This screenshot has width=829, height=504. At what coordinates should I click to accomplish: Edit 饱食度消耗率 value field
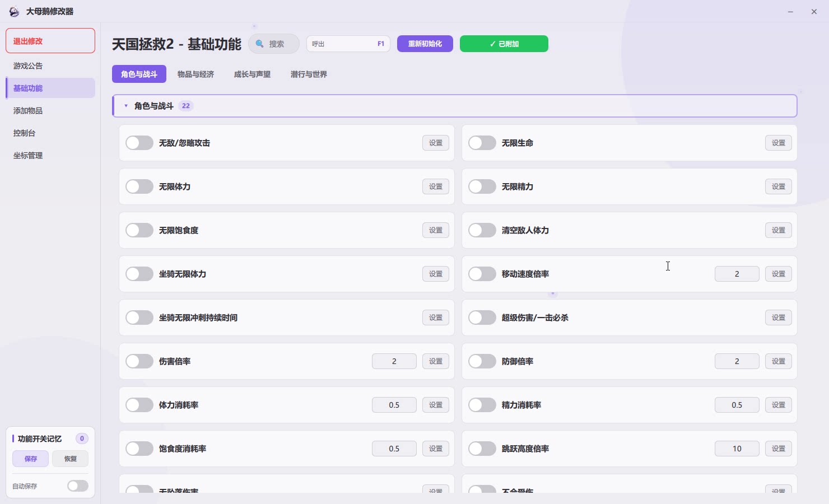(394, 449)
